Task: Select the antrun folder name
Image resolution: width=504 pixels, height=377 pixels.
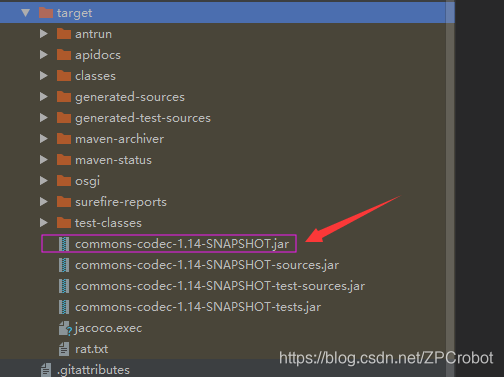Action: tap(93, 34)
